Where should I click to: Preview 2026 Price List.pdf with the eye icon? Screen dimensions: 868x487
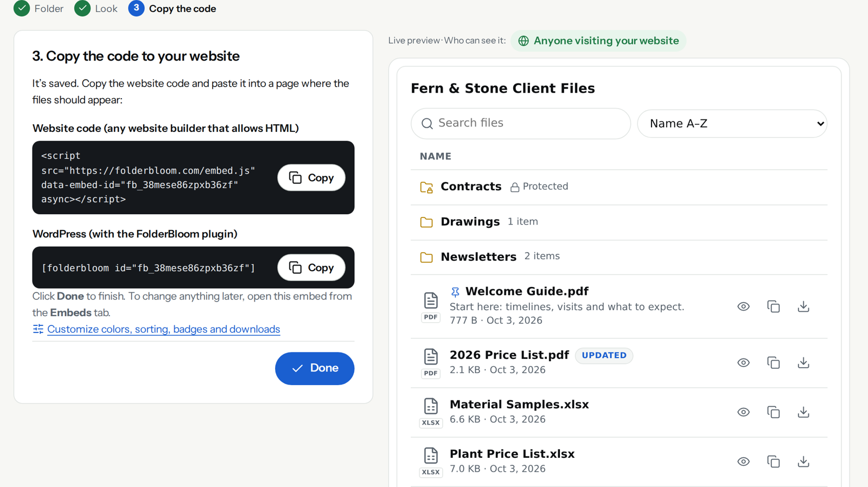point(743,363)
